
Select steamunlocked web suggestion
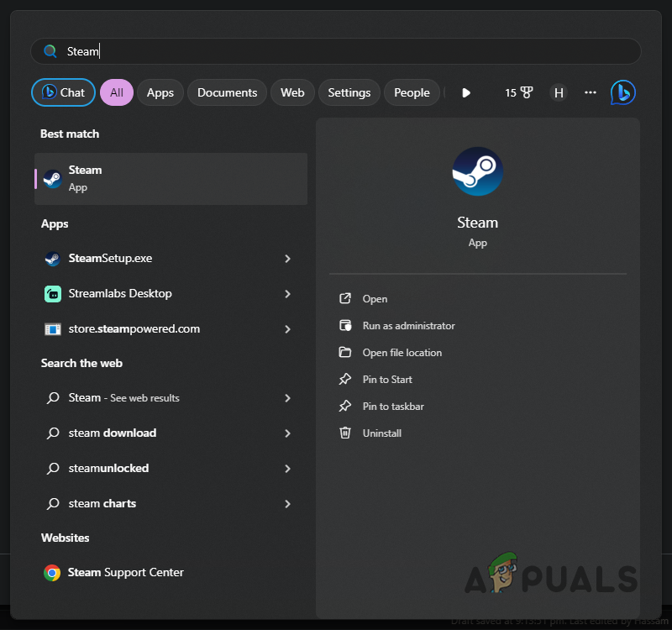[x=159, y=469]
